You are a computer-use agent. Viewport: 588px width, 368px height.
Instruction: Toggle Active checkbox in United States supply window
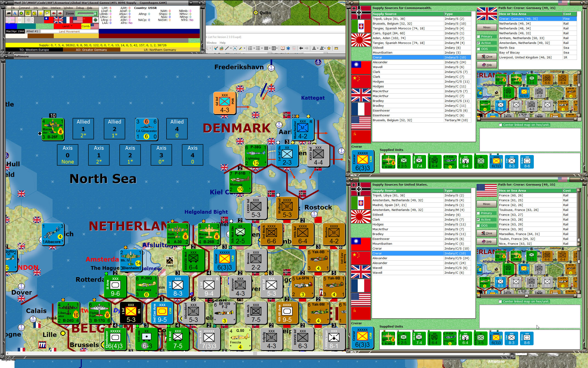tap(478, 219)
